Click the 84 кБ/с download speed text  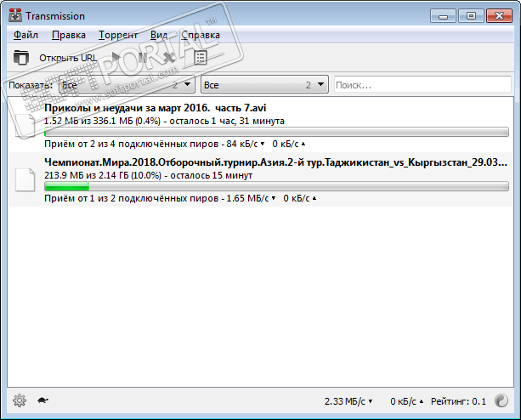[x=242, y=145]
